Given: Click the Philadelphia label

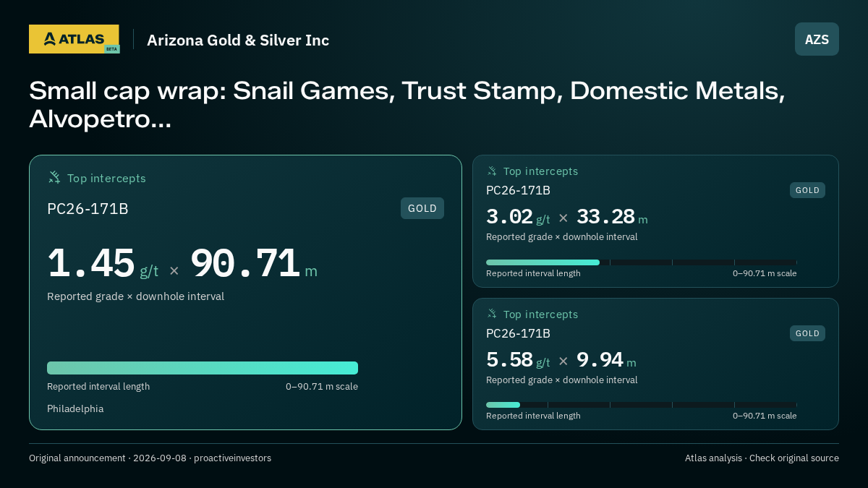Looking at the screenshot, I should pos(75,408).
